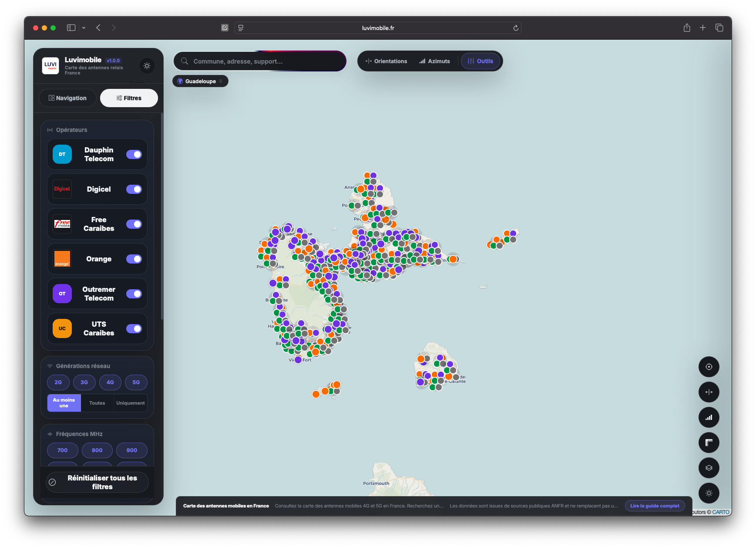Image resolution: width=756 pixels, height=548 pixels.
Task: Click the orientations arrows map button
Action: (709, 392)
